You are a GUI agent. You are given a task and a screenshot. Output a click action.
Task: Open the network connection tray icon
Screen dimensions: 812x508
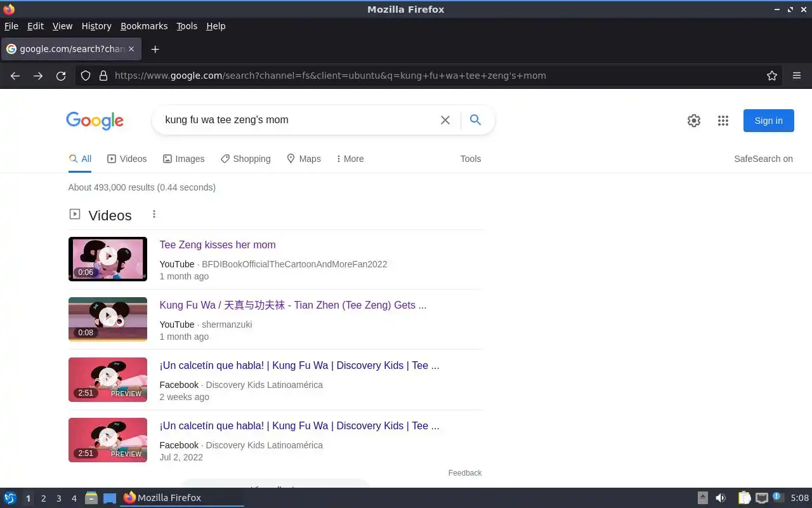click(x=762, y=498)
